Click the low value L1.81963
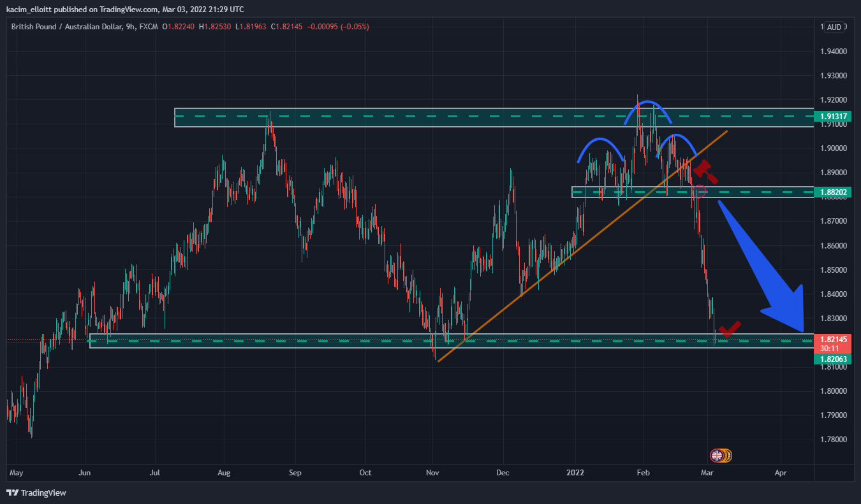 (x=250, y=27)
